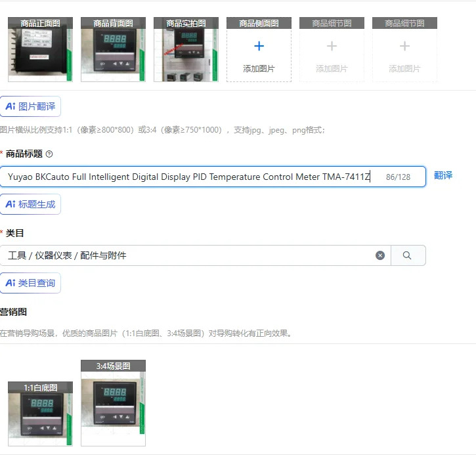
Task: Click AI 类目查询 category query button
Action: [30, 283]
